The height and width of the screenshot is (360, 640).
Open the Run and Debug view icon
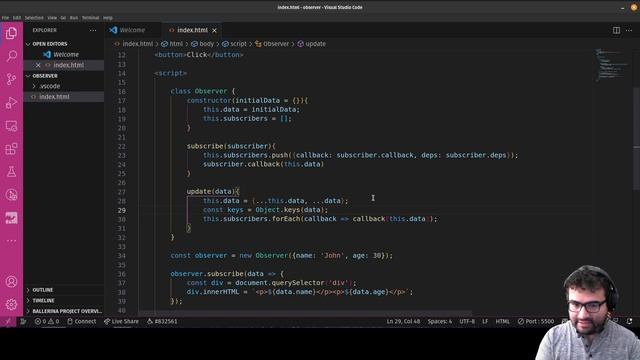click(x=11, y=102)
